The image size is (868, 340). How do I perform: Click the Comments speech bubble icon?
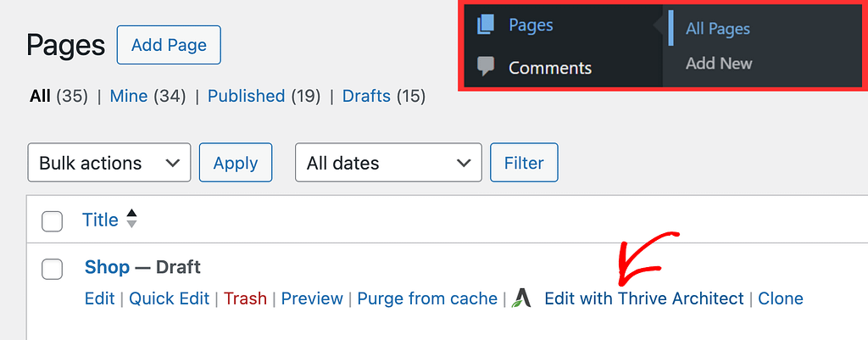coord(486,67)
